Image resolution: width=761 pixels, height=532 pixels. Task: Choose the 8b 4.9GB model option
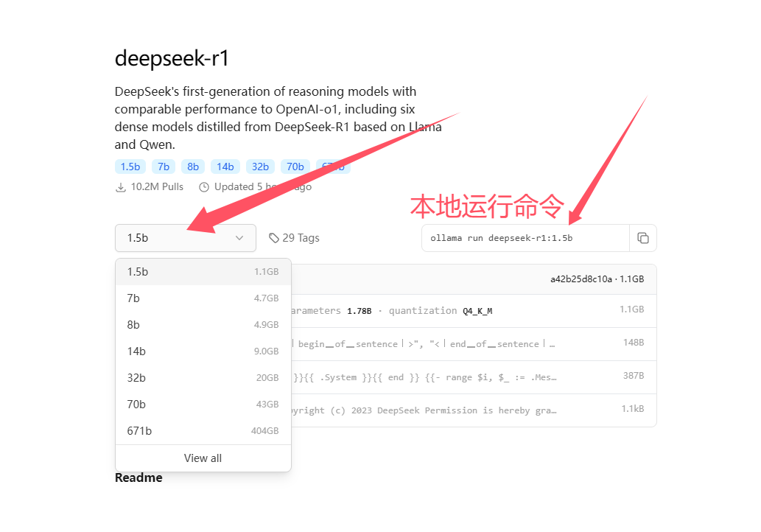point(203,325)
